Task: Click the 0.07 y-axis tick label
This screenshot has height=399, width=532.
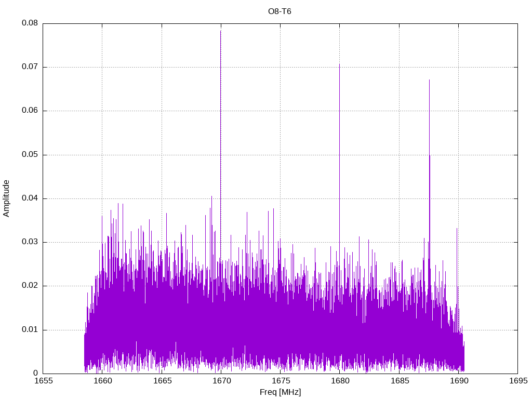Action: 30,67
